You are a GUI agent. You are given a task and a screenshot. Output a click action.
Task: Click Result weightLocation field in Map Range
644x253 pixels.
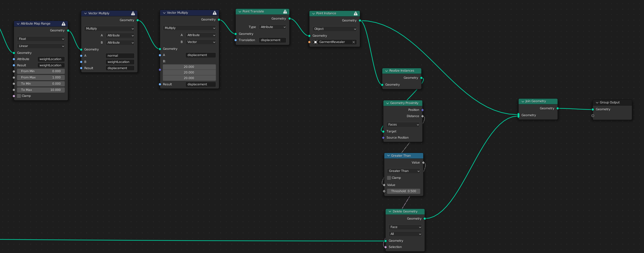[x=51, y=65]
